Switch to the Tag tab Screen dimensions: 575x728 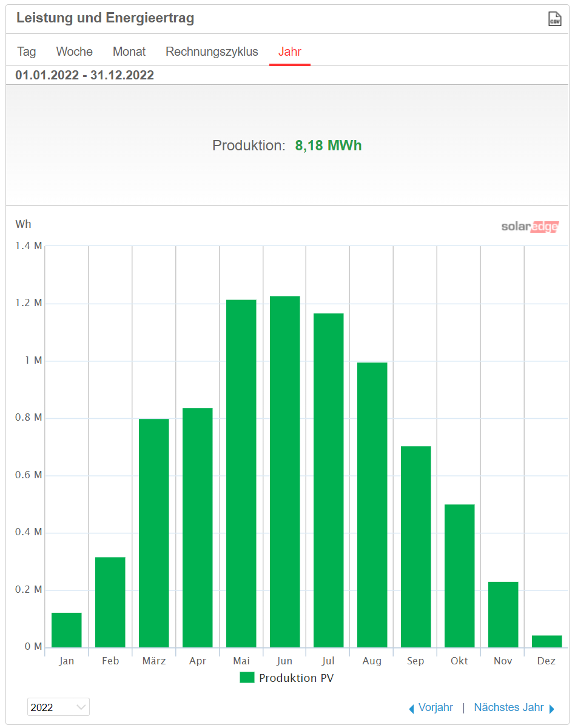pyautogui.click(x=27, y=52)
